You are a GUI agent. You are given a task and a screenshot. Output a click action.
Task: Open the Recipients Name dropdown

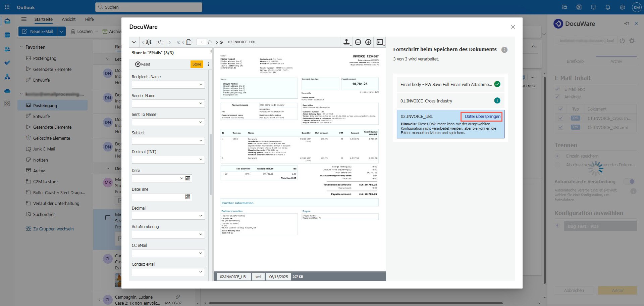(x=201, y=84)
